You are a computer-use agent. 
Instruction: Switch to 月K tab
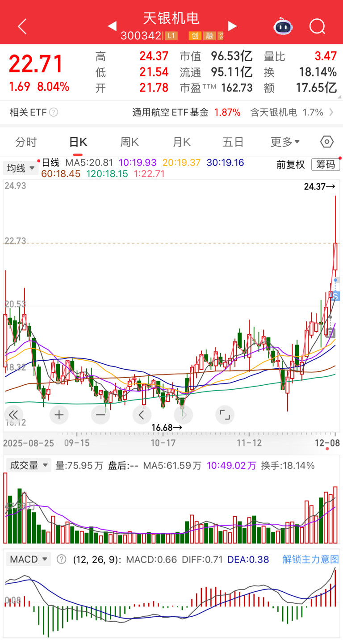[x=181, y=142]
